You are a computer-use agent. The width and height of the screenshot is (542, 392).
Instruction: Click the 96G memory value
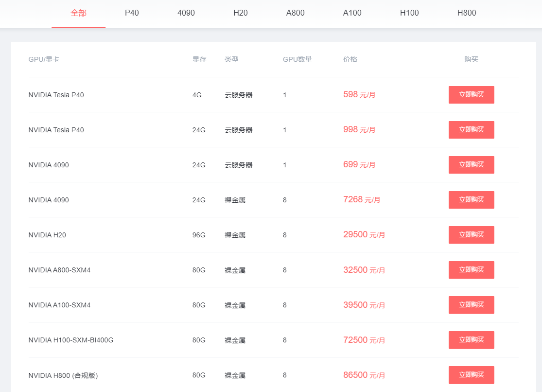[x=199, y=235]
